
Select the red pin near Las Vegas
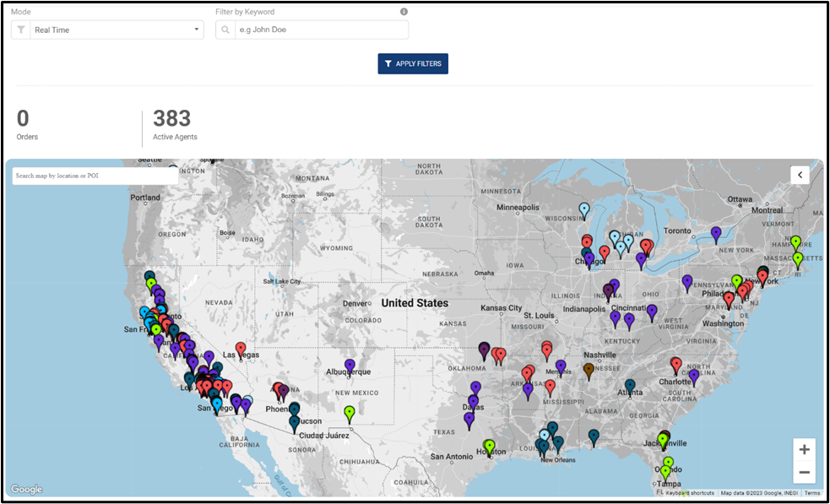click(x=241, y=350)
